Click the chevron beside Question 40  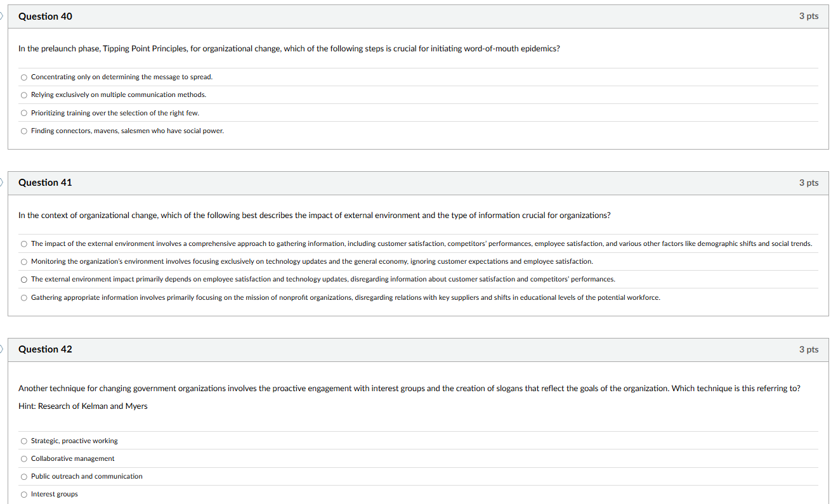(2, 16)
